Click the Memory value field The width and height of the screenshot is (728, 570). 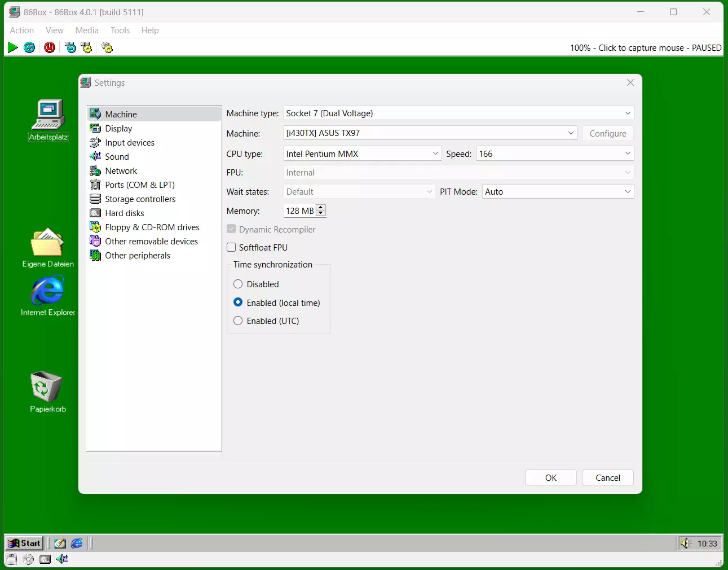pos(300,211)
